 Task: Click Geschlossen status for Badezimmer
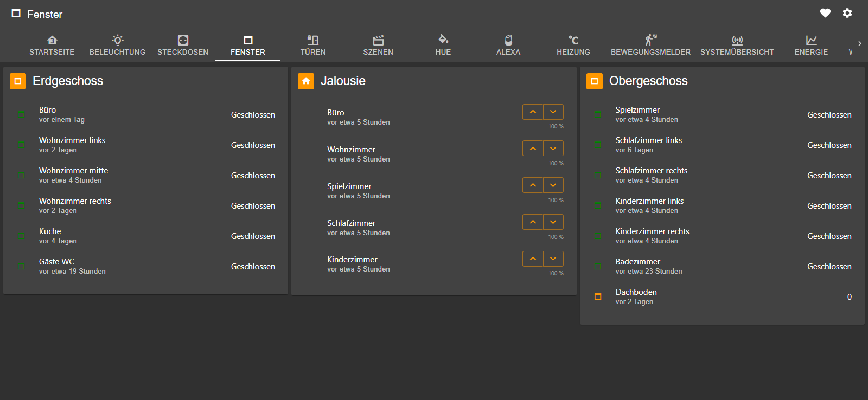pos(829,267)
